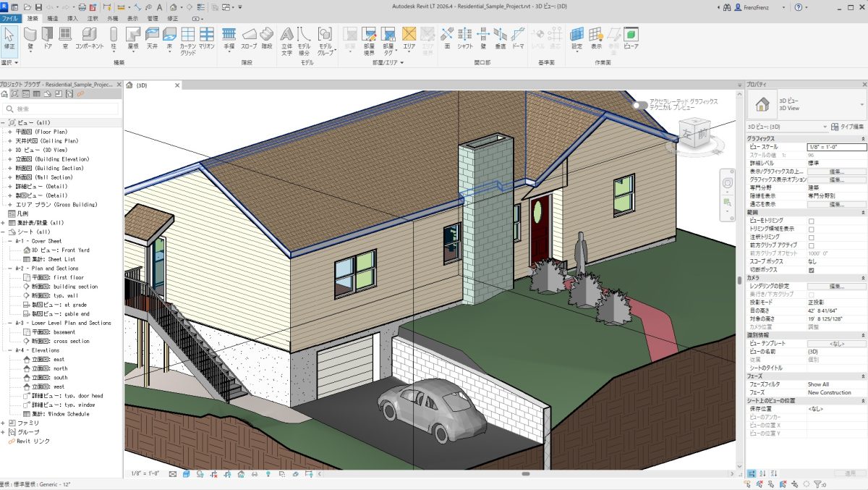Expand the ファミリ node in project browser

(x=4, y=423)
